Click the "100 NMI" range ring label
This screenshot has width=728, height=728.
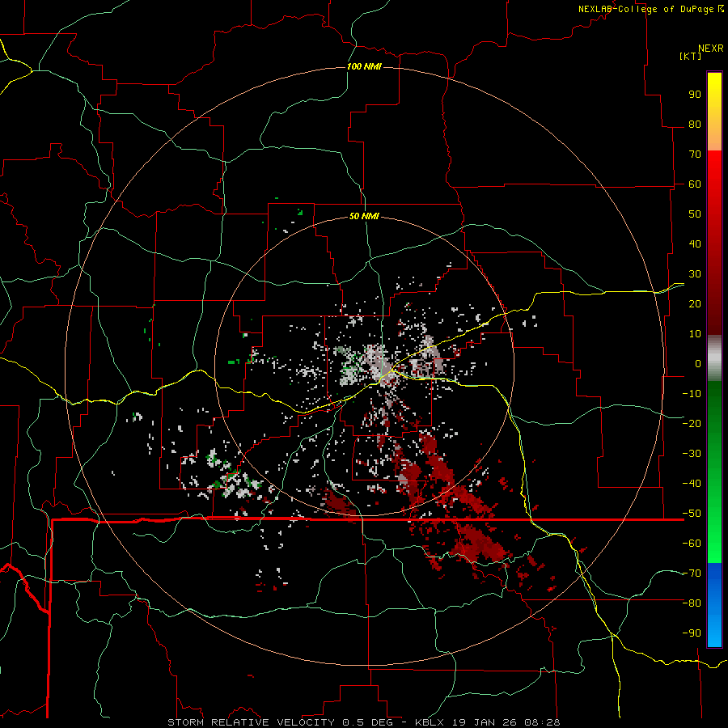tap(364, 66)
